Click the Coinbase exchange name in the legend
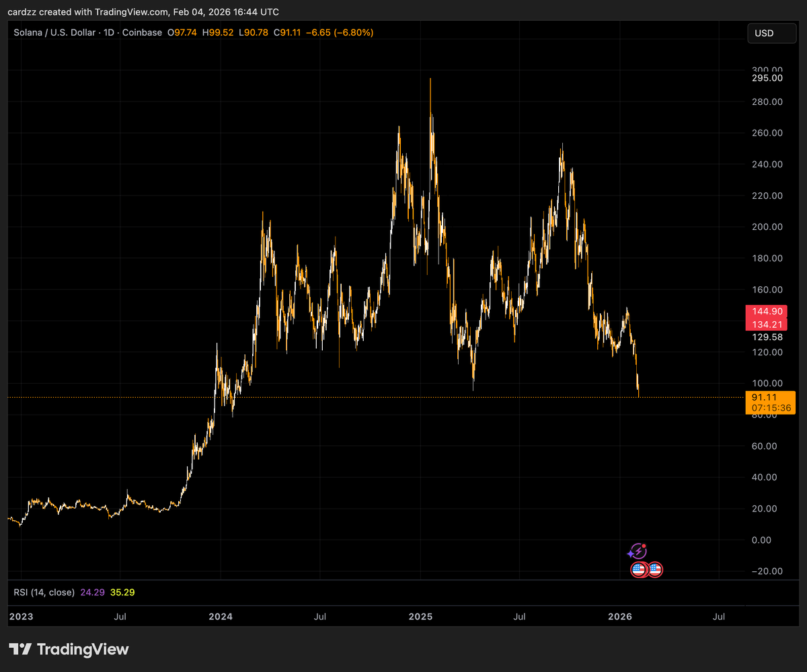The image size is (807, 672). [x=142, y=32]
